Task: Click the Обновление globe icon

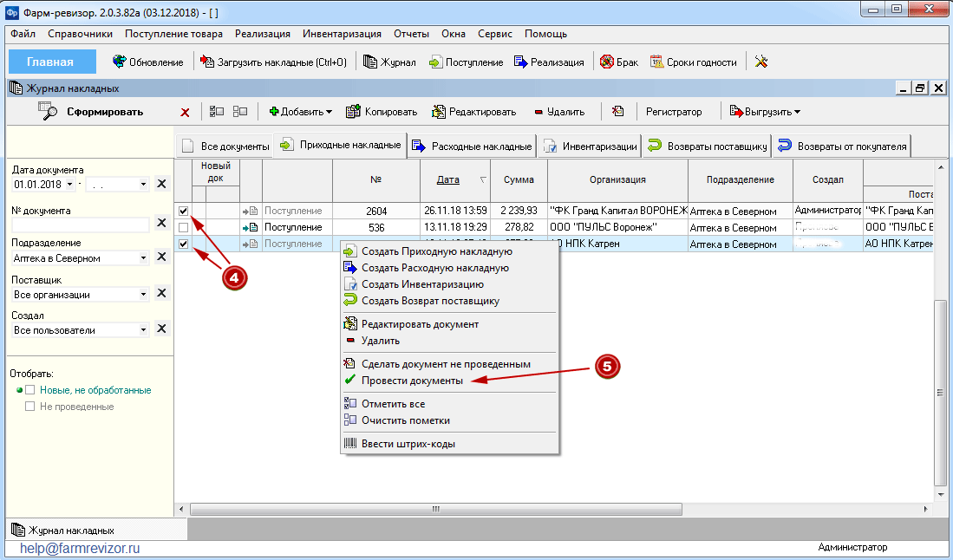Action: coord(119,62)
